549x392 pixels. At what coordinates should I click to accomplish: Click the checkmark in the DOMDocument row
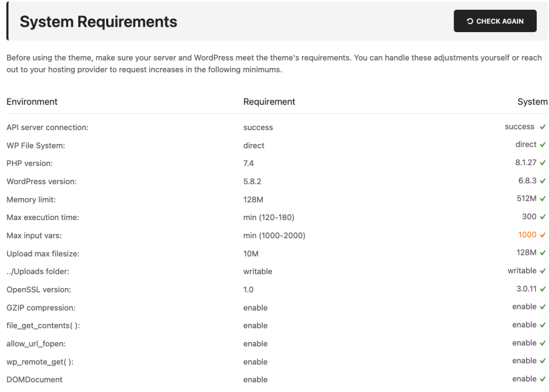pos(543,379)
